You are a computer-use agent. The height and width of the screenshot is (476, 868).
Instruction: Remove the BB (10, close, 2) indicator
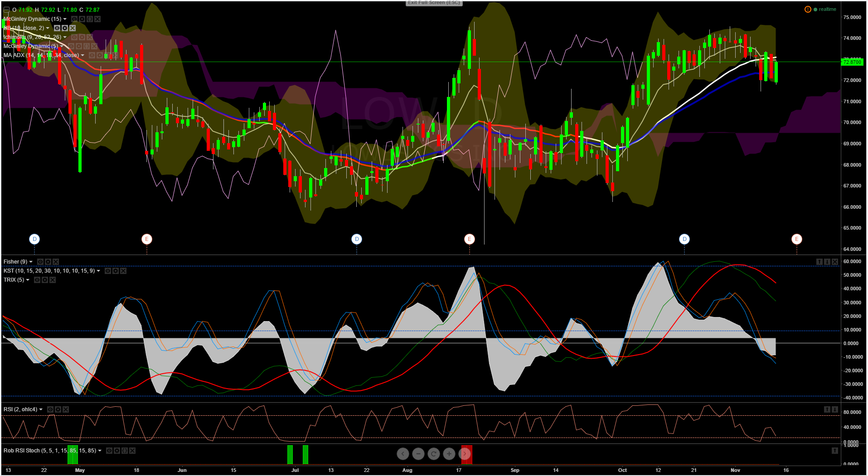[73, 28]
